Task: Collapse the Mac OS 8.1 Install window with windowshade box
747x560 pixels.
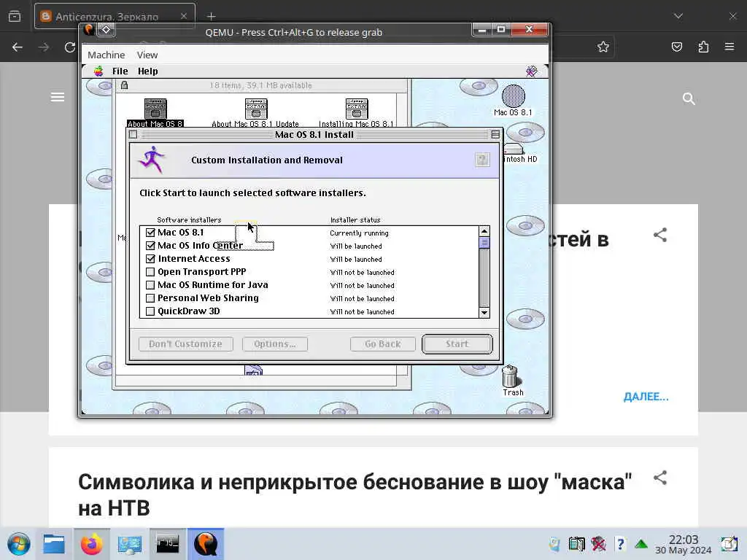Action: point(495,135)
